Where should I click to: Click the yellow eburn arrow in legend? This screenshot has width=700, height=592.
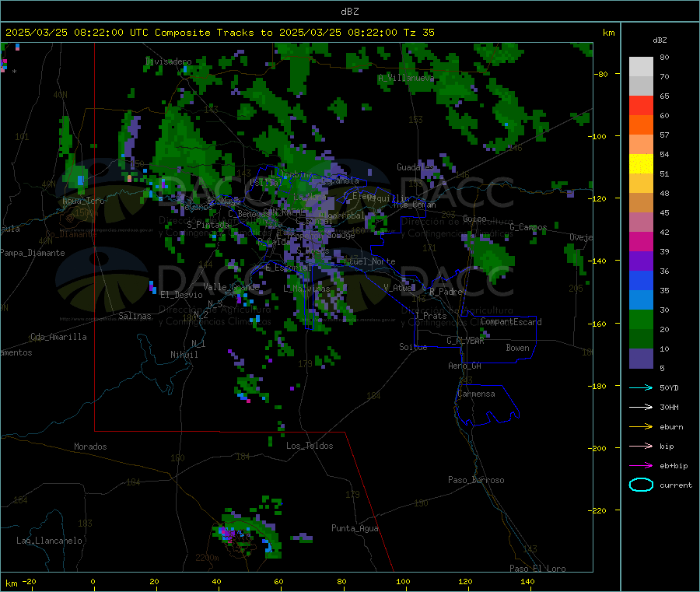(641, 427)
